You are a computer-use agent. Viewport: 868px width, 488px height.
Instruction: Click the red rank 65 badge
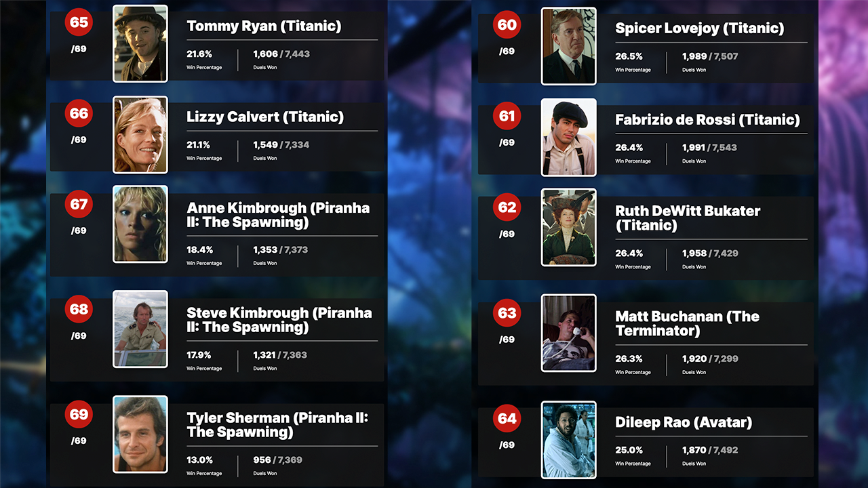(x=79, y=22)
